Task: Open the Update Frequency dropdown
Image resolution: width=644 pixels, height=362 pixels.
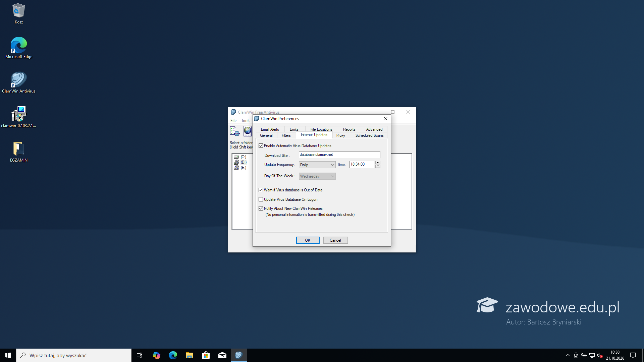Action: pos(317,165)
